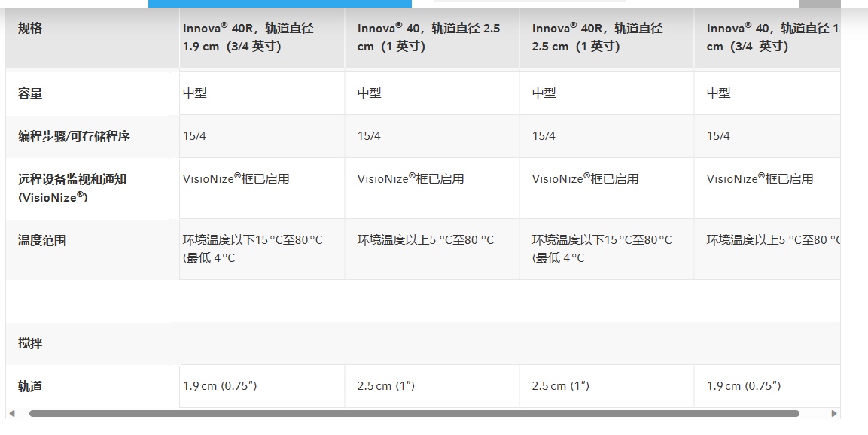Click VisioNize®框已启用 in Innova 40R 1.9 cm column
This screenshot has width=868, height=435.
point(236,178)
